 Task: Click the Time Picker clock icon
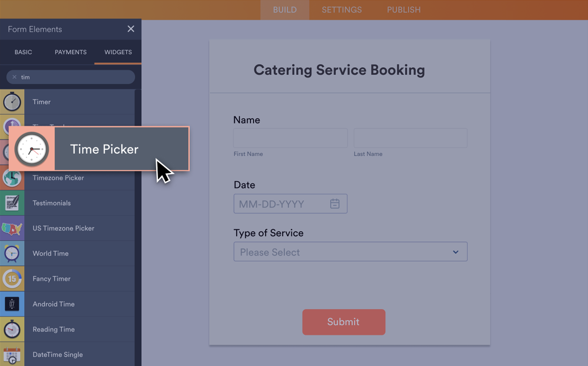[32, 149]
